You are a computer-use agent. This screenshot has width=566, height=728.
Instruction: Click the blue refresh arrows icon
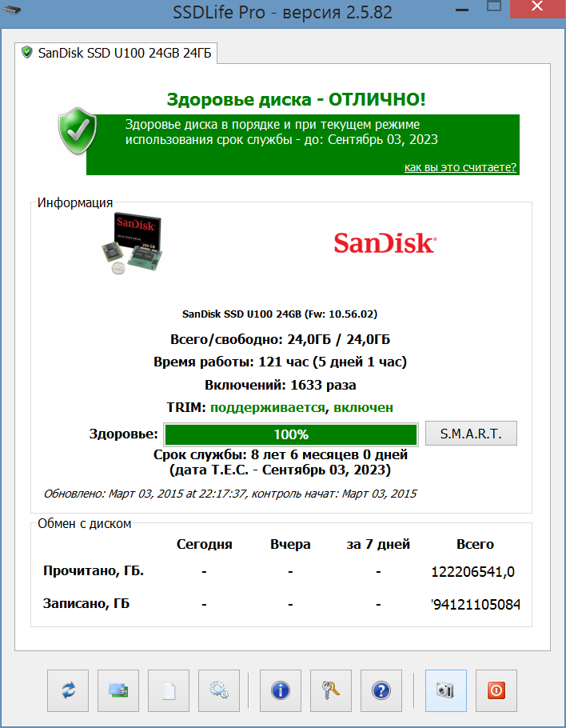(68, 690)
